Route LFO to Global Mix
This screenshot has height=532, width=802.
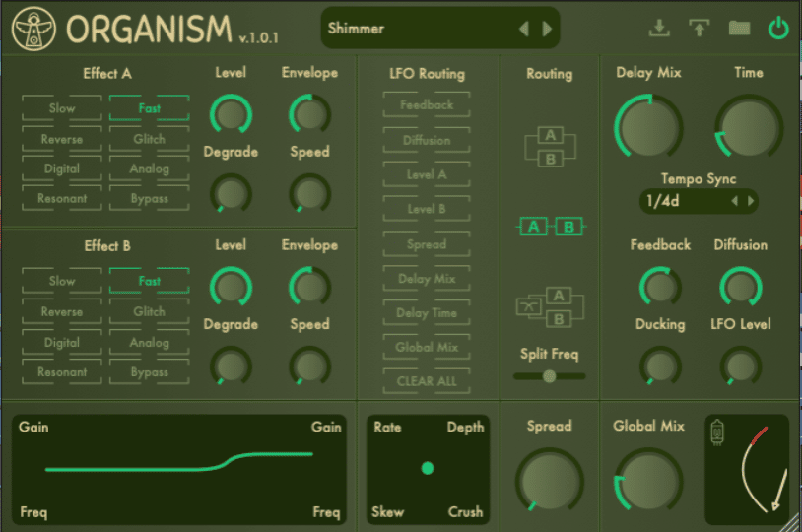click(427, 347)
